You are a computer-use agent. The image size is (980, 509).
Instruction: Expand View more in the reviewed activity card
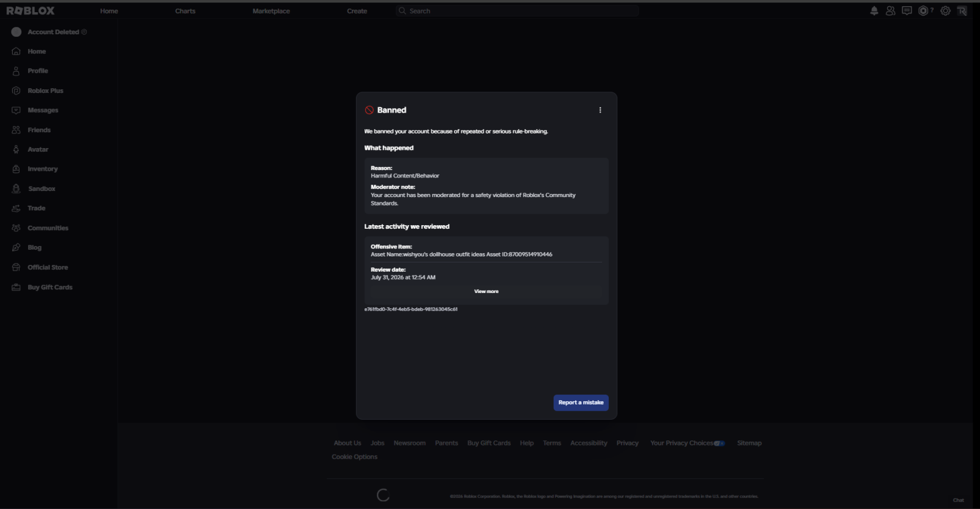486,291
